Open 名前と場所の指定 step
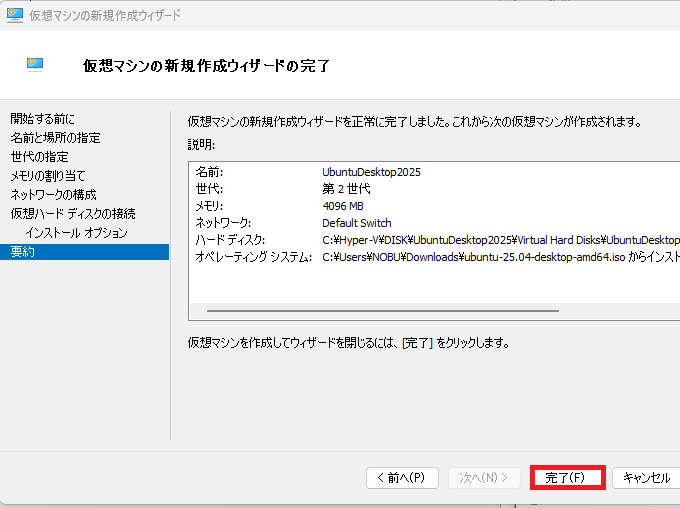680x508 pixels. click(x=56, y=138)
